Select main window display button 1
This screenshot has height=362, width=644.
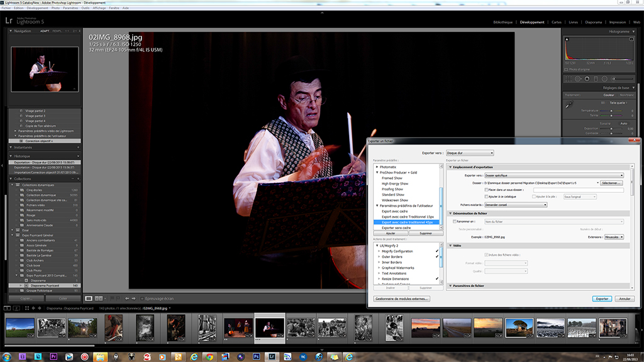pyautogui.click(x=7, y=308)
